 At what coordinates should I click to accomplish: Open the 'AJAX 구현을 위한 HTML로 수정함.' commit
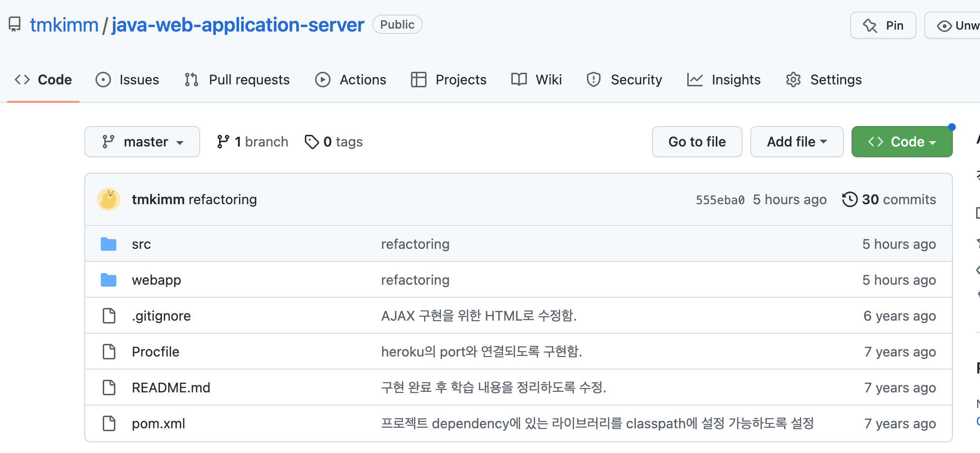point(479,316)
